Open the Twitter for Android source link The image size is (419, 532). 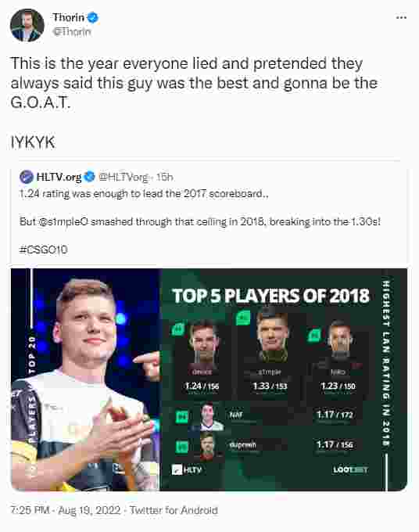coord(174,510)
